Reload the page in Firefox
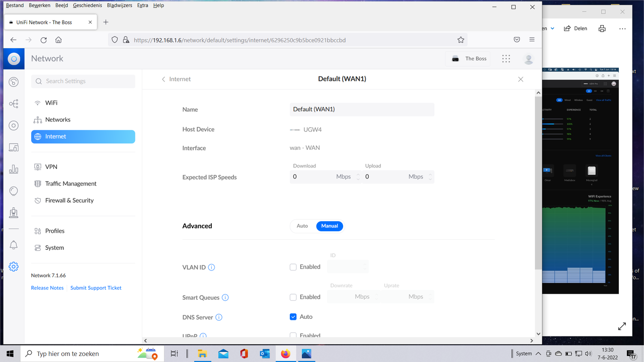 click(x=44, y=40)
